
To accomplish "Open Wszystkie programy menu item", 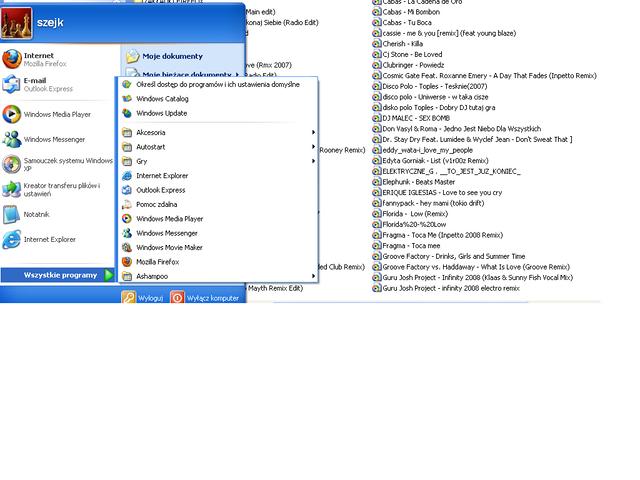I will click(58, 275).
